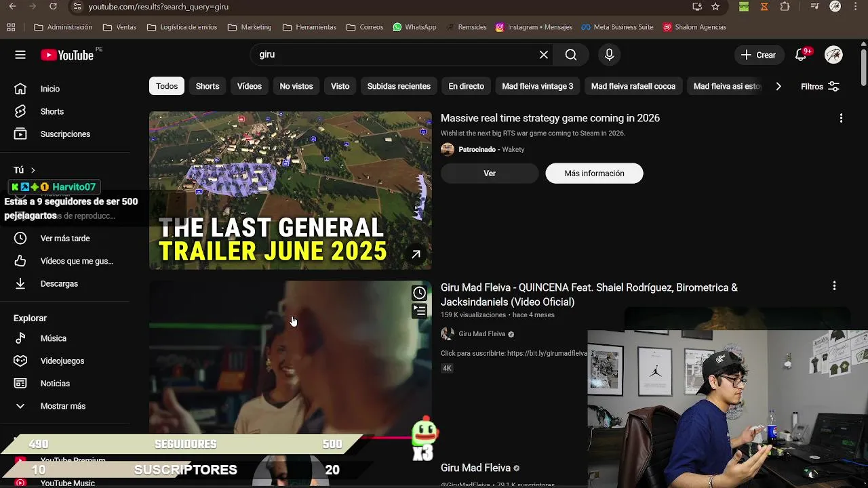The height and width of the screenshot is (488, 868).
Task: Open the Shalom Agencias bookmark
Action: pos(694,27)
